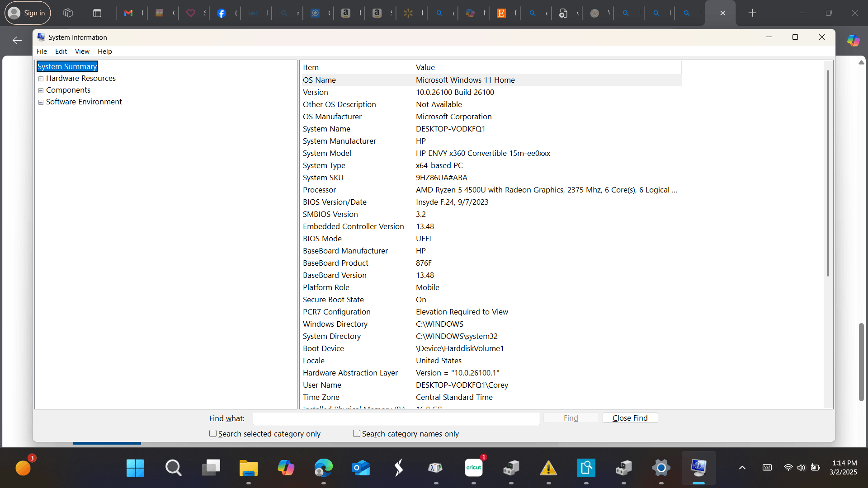The image size is (868, 488).
Task: Open the View menu
Action: point(82,52)
